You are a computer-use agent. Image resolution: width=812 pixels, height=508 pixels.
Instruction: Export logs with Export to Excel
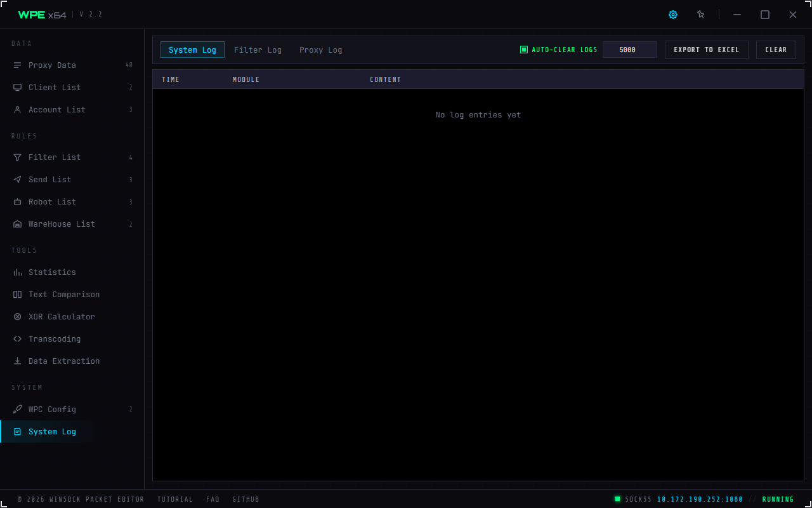click(707, 50)
